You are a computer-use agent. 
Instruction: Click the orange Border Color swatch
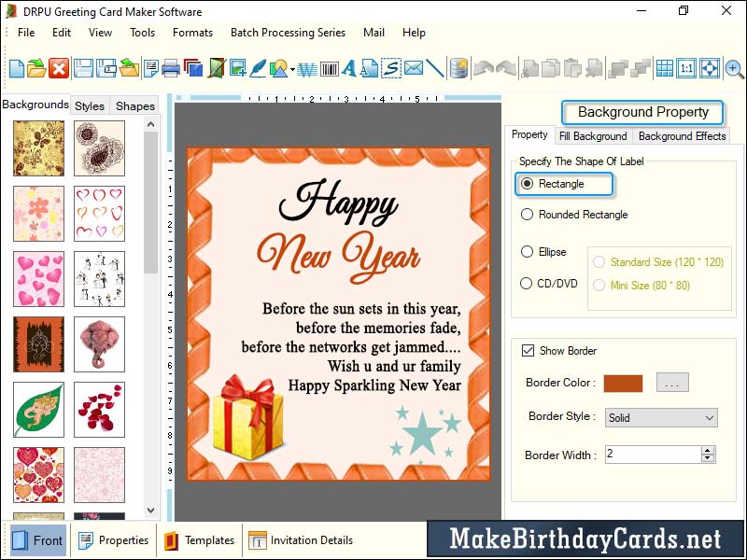625,383
